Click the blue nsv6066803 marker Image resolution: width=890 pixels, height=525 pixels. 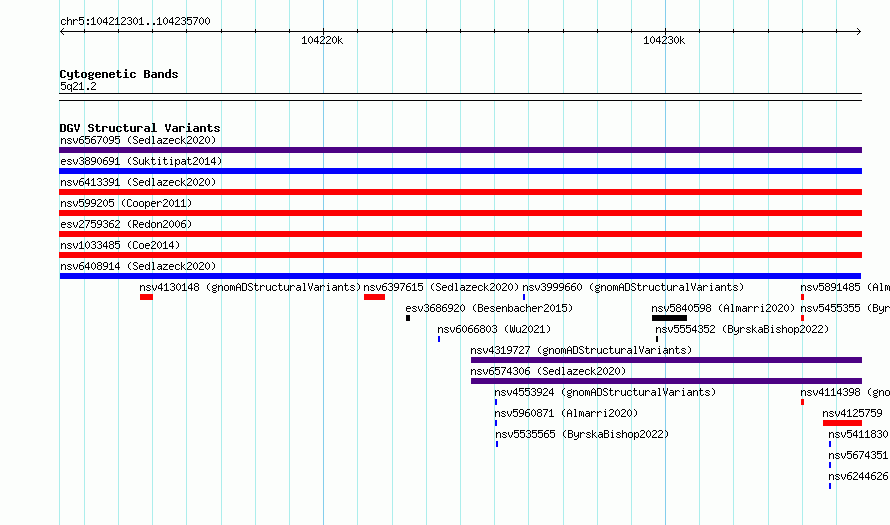point(439,339)
